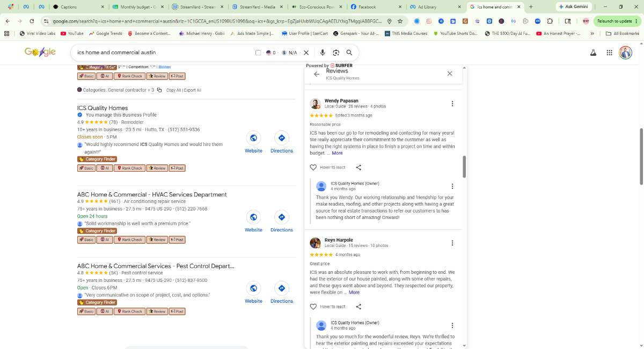This screenshot has height=349, width=644.
Task: Open ABC Home & Commercial HVAC listing
Action: 152,194
